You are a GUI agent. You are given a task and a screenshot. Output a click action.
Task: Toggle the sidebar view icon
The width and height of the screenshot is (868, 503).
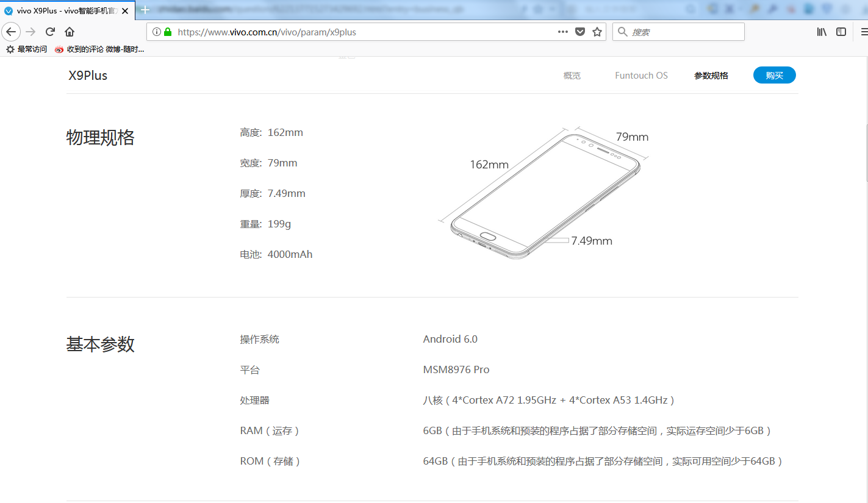pyautogui.click(x=841, y=32)
